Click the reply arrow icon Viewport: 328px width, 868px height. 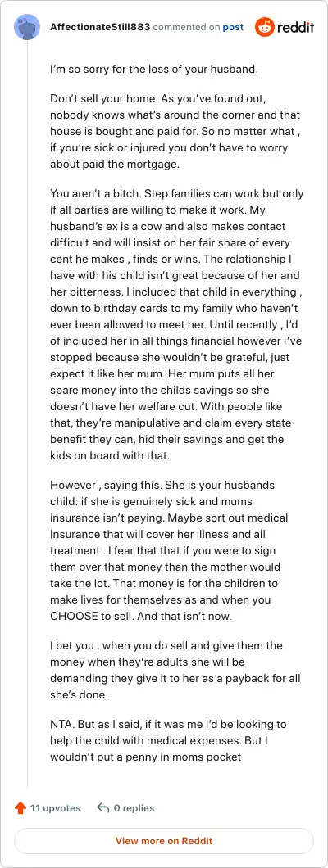103,808
